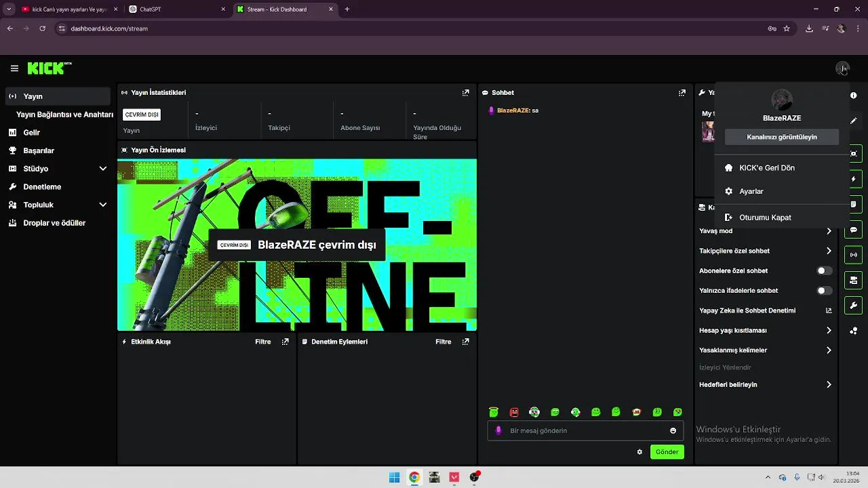Bookmark this page with the star icon
Image resolution: width=868 pixels, height=488 pixels.
click(787, 28)
